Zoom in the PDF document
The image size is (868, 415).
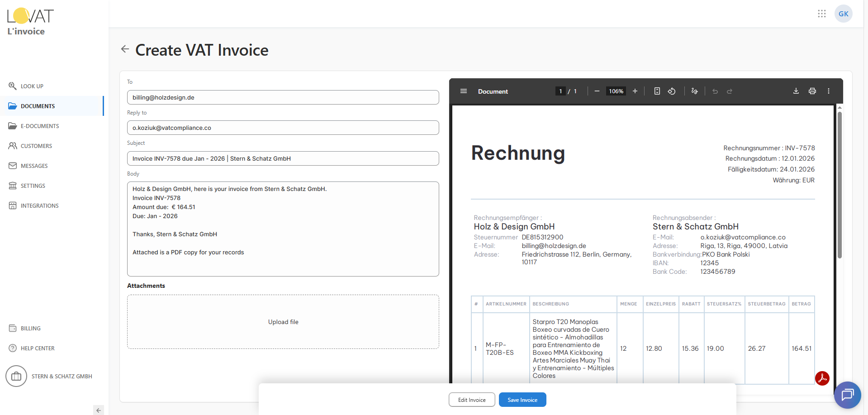[x=635, y=91]
